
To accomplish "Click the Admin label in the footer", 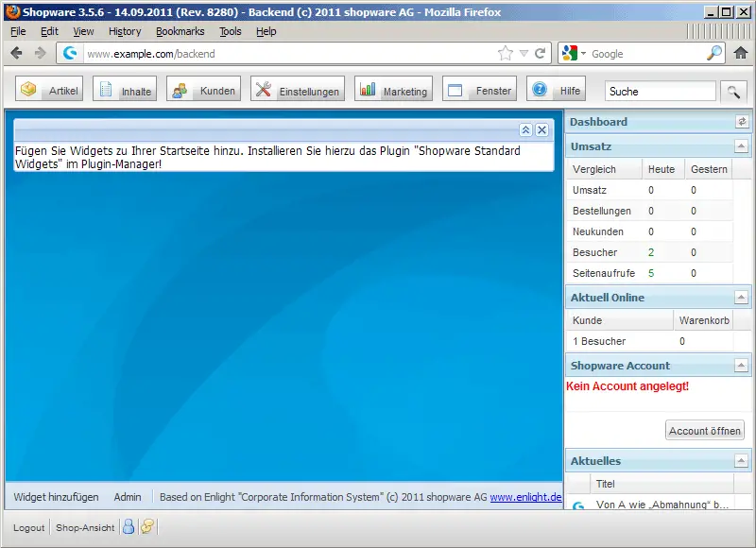I will tap(128, 497).
